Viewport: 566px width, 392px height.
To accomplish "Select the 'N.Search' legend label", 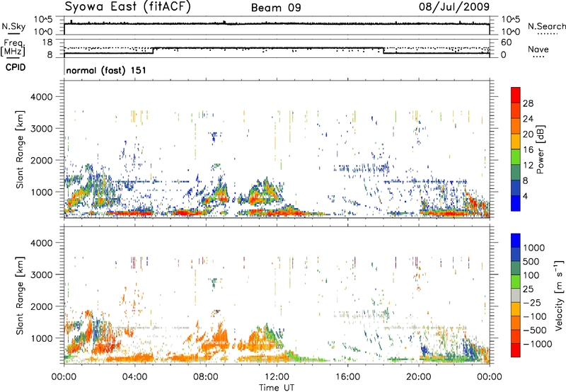I will tap(546, 26).
